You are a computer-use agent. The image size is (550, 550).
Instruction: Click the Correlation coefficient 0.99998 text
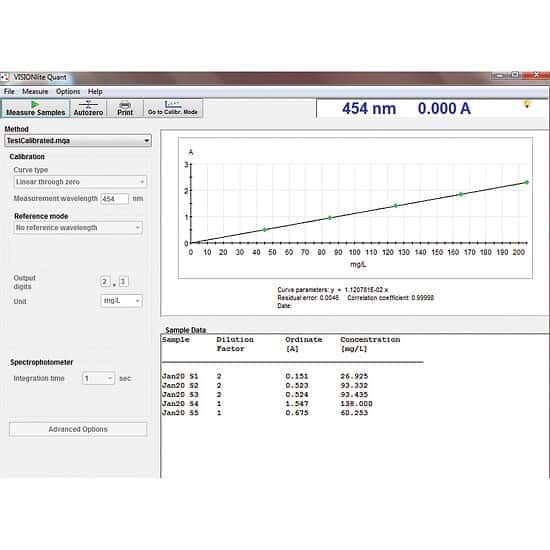(x=390, y=298)
